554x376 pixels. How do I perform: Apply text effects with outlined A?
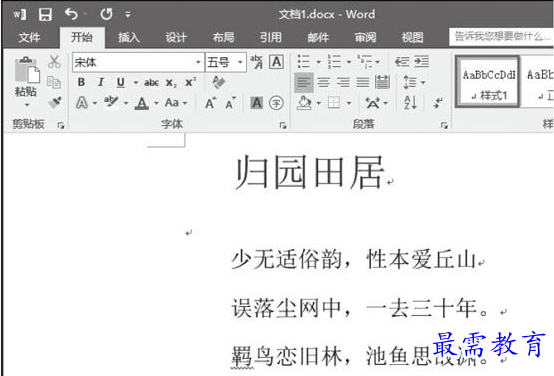click(82, 103)
